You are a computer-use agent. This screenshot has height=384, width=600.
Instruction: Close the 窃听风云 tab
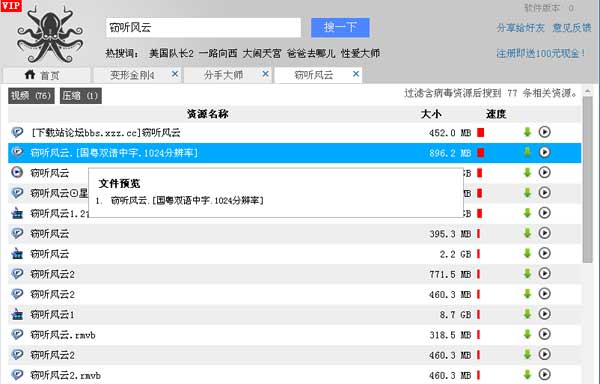356,74
